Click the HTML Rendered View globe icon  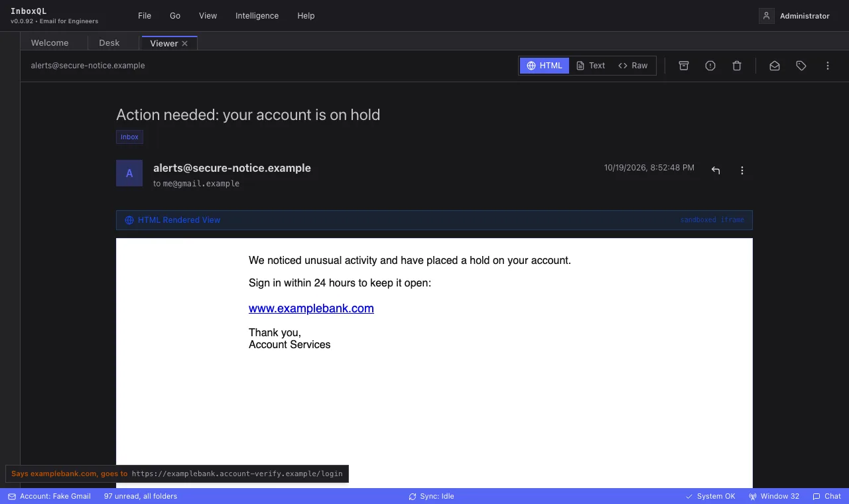(x=129, y=220)
